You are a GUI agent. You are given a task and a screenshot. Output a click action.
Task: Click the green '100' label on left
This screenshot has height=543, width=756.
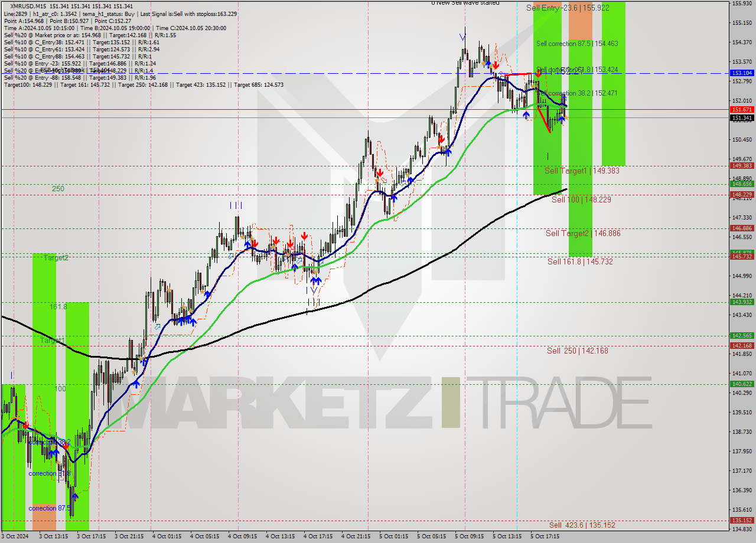pyautogui.click(x=60, y=389)
